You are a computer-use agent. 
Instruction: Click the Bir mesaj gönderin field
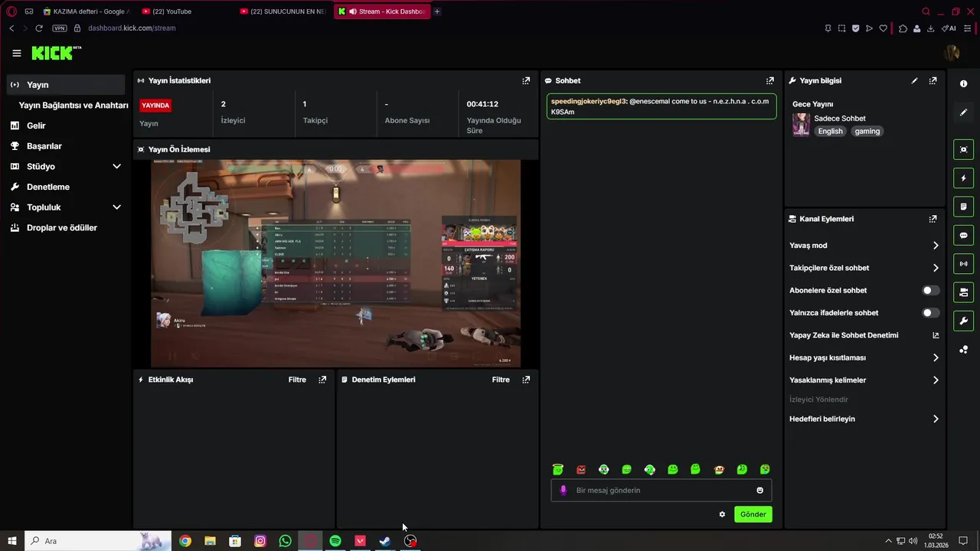pyautogui.click(x=661, y=491)
